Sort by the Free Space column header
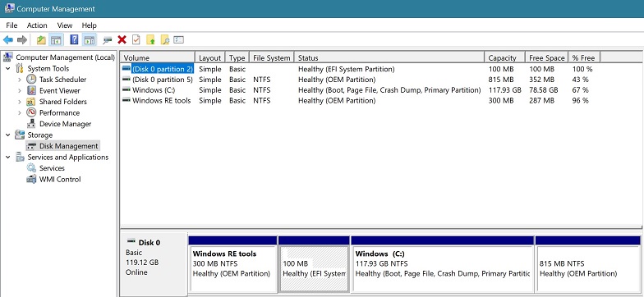This screenshot has height=297, width=644. (x=547, y=57)
